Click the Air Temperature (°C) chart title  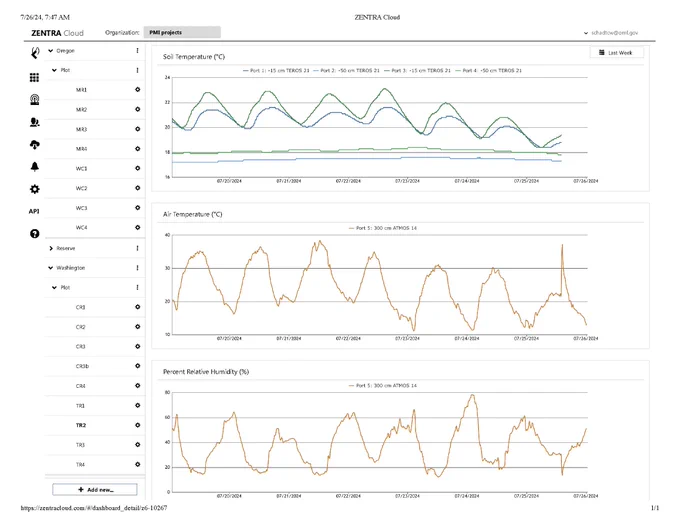[x=193, y=214]
